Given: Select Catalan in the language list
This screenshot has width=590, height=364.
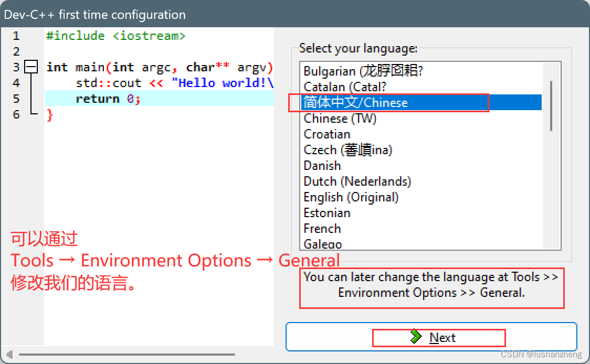Looking at the screenshot, I should [x=422, y=87].
